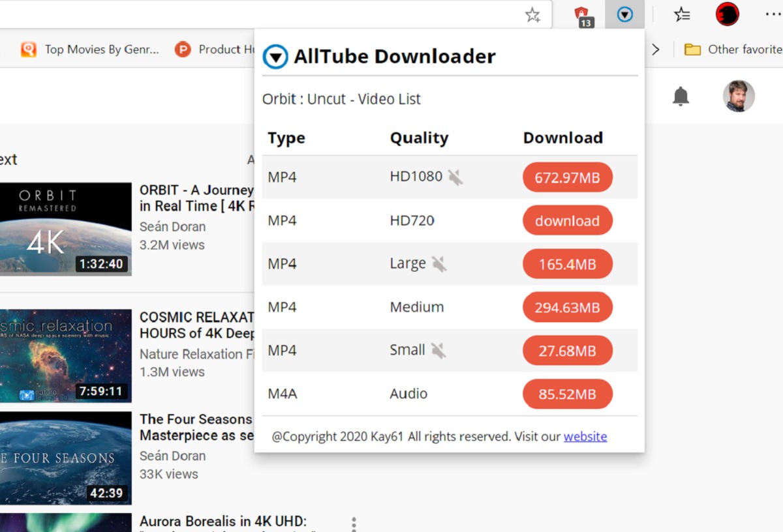This screenshot has width=783, height=532.
Task: Click the Download column header
Action: (562, 138)
